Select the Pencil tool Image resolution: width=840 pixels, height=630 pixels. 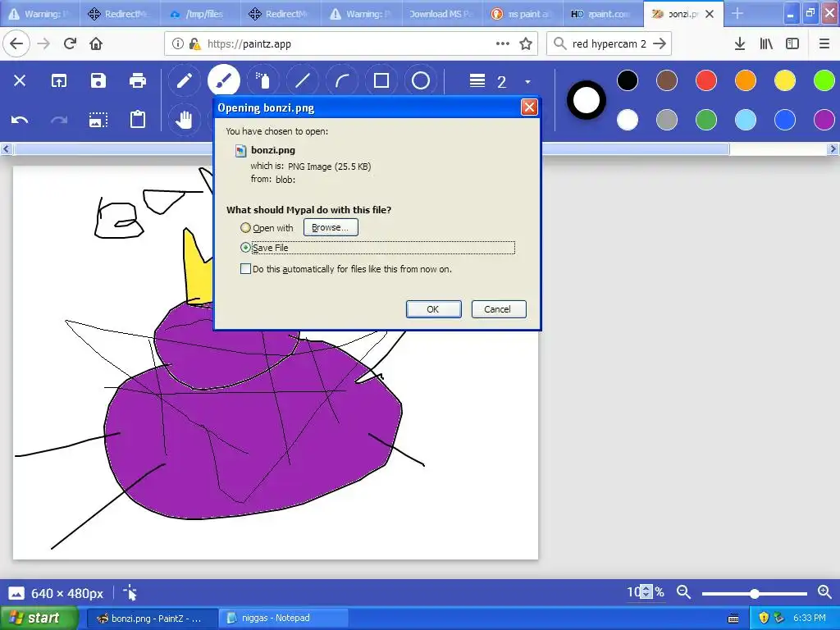[x=185, y=81]
